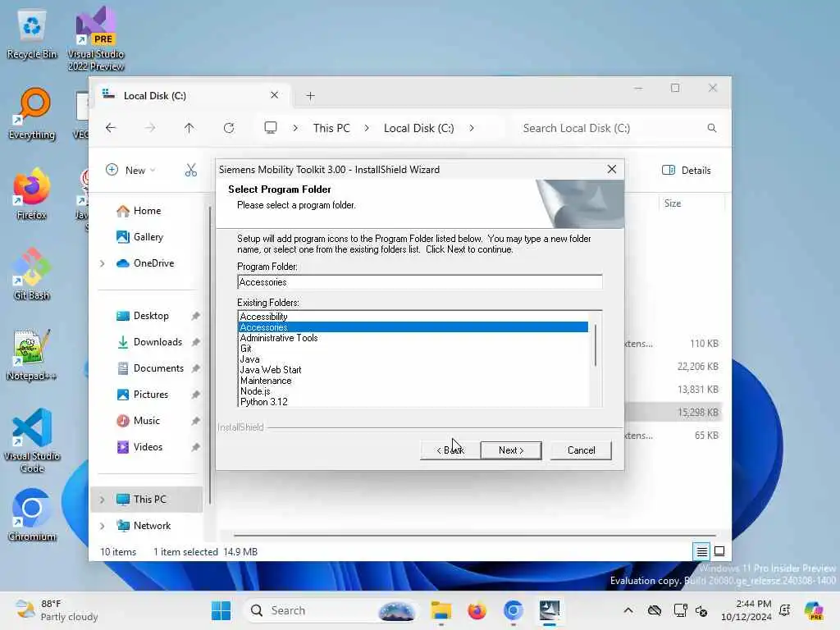
Task: Cancel the Siemens Mobility Toolkit setup
Action: (581, 450)
